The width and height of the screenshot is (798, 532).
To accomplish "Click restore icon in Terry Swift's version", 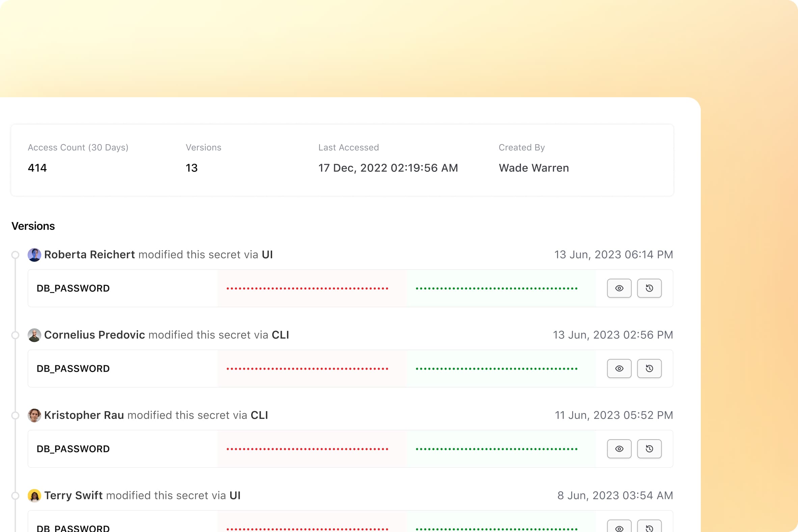I will (649, 528).
